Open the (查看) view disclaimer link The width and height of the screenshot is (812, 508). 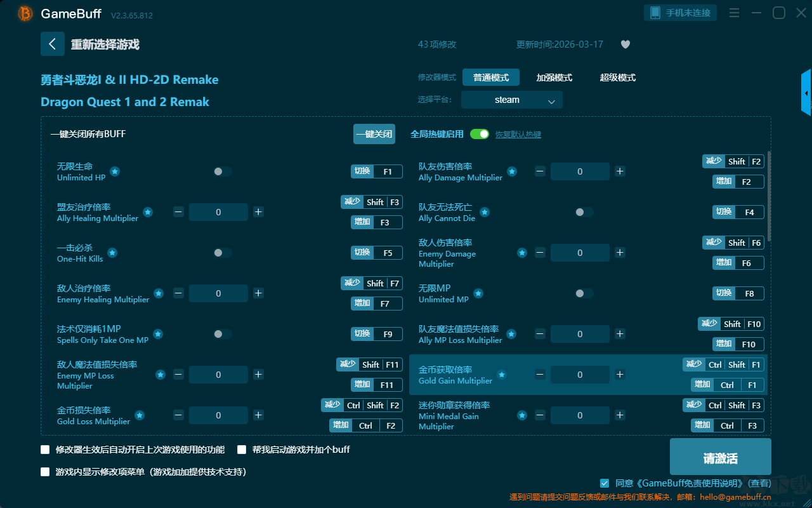tap(758, 483)
